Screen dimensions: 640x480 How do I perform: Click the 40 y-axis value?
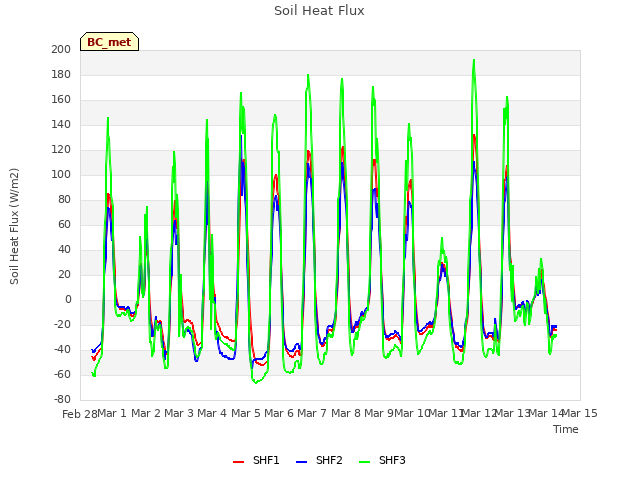click(64, 249)
